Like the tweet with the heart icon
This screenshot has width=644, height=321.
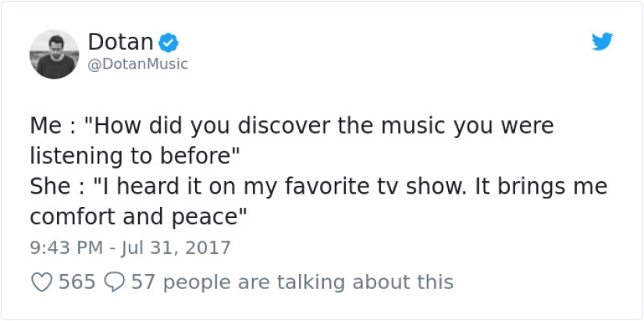point(41,281)
